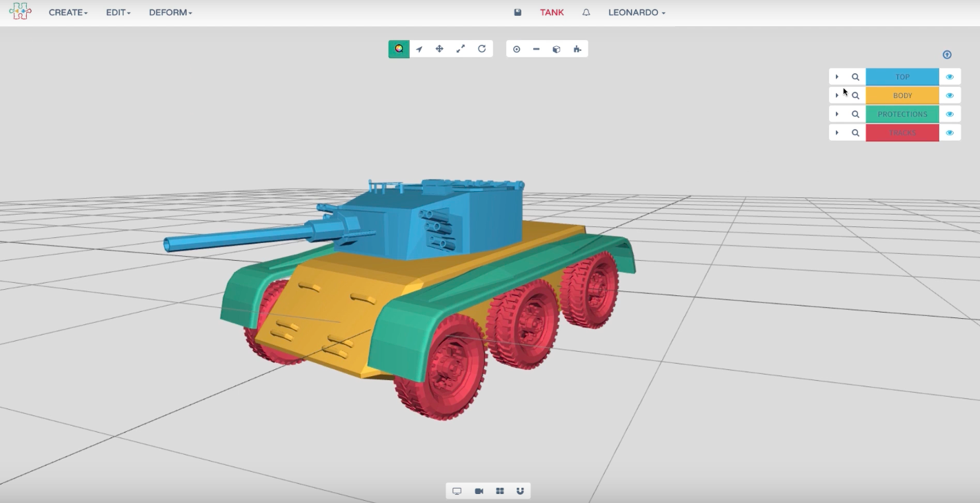Screen dimensions: 980x503
Task: Pick the diagonal arrows scale tool
Action: tap(461, 49)
